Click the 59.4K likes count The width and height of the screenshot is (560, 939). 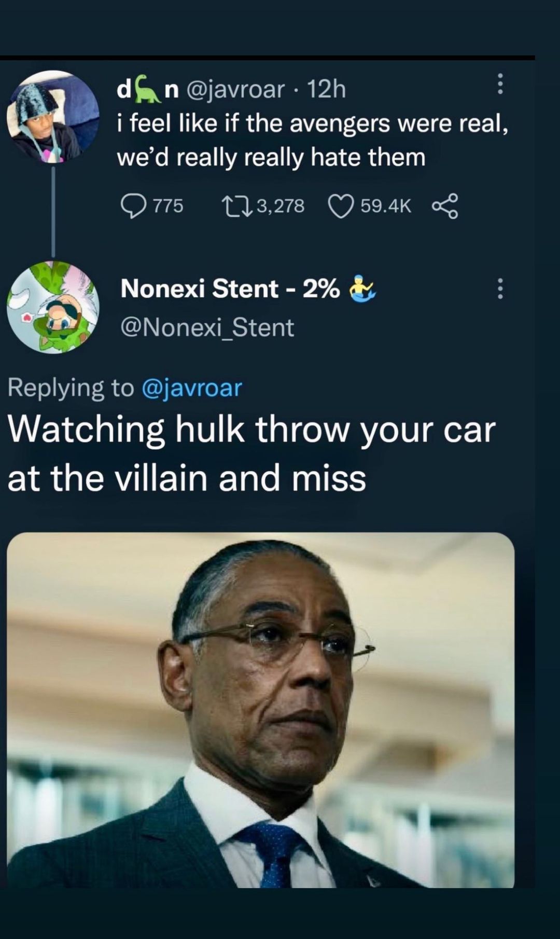[x=386, y=206]
